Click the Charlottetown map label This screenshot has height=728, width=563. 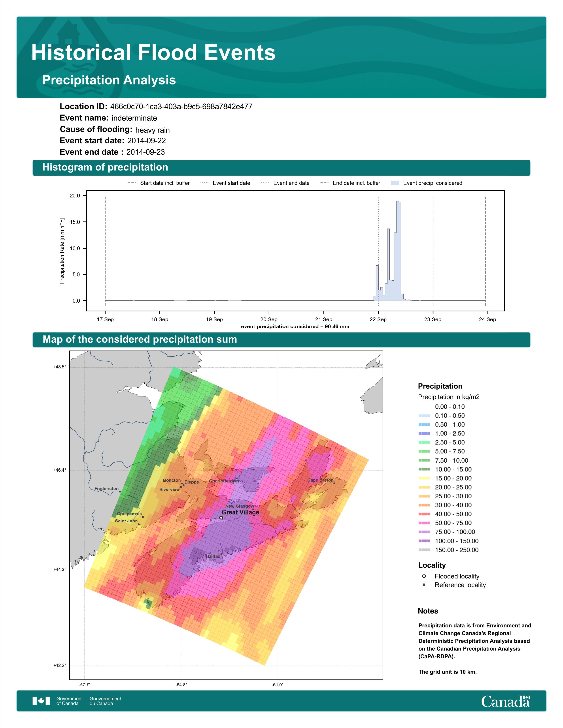(x=224, y=481)
